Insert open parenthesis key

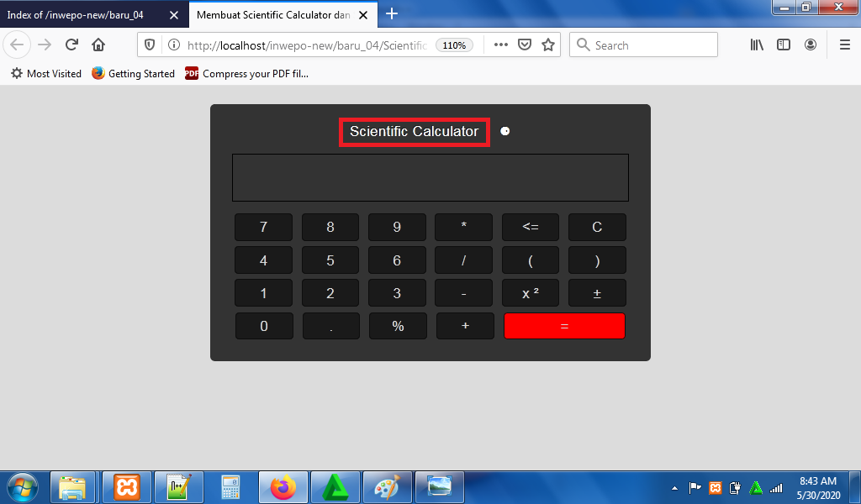tap(531, 260)
